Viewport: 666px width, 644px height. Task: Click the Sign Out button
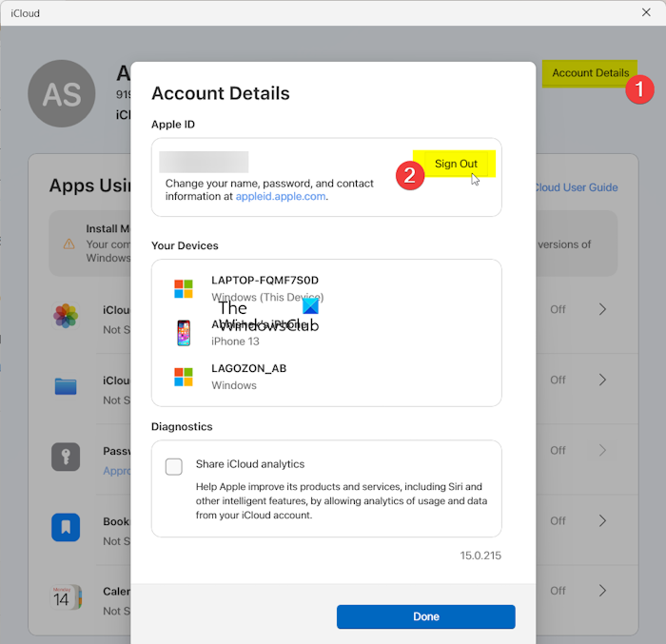pos(456,164)
